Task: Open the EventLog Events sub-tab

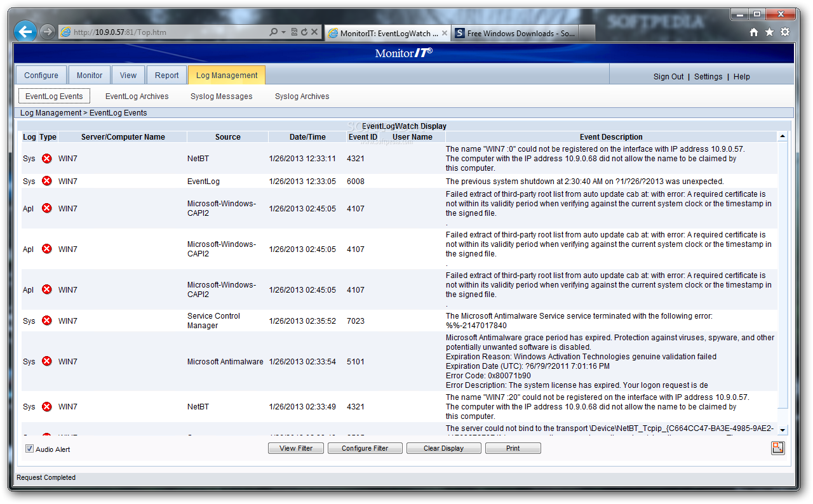Action: tap(54, 96)
